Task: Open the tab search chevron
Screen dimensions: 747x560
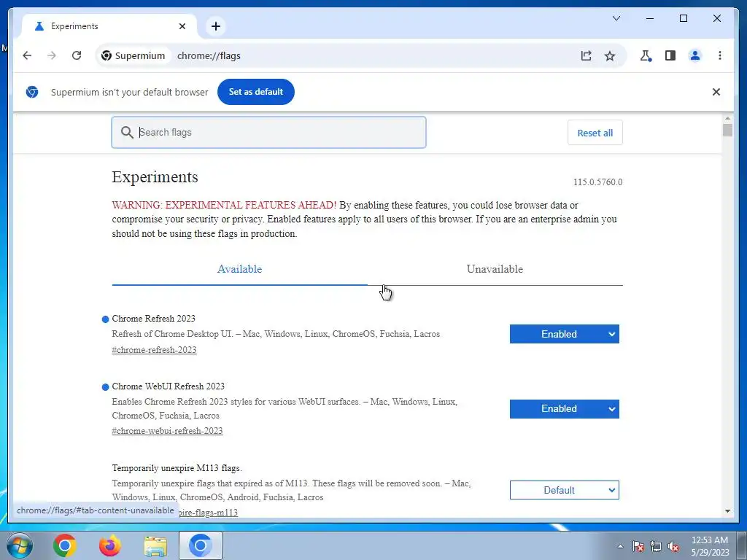Action: (x=616, y=18)
